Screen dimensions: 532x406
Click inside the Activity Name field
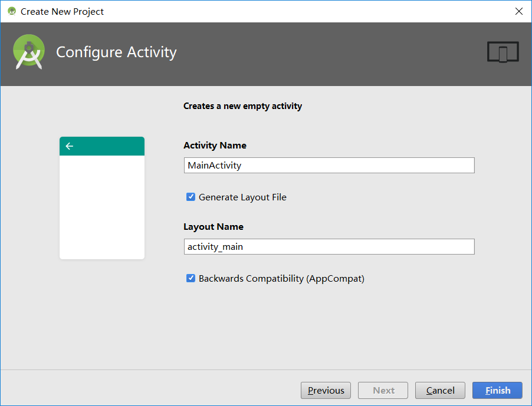point(329,165)
